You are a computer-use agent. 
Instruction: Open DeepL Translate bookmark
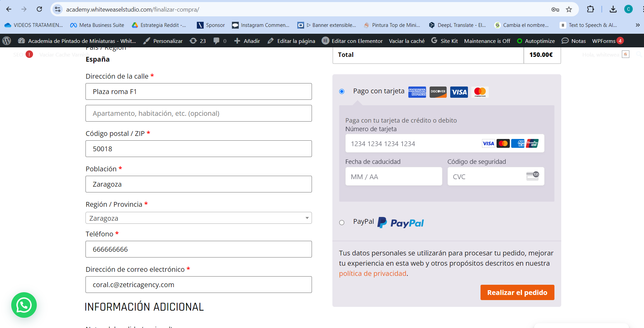tap(457, 25)
